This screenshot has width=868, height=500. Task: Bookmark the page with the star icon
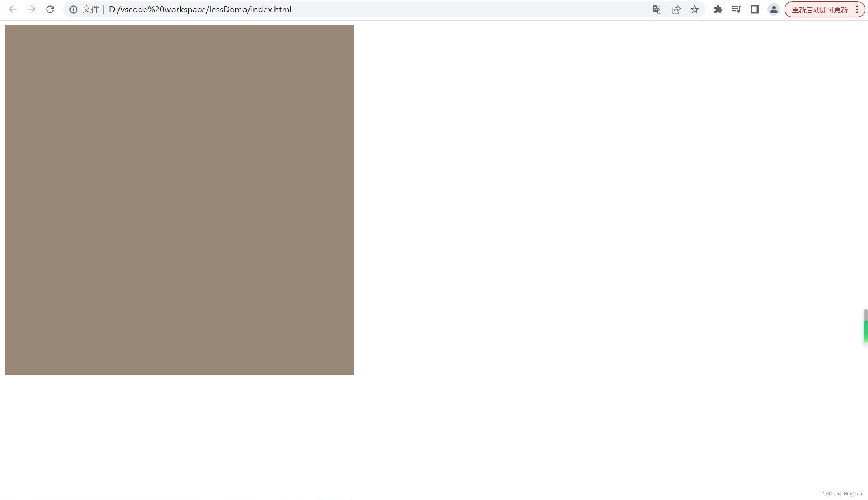click(694, 9)
